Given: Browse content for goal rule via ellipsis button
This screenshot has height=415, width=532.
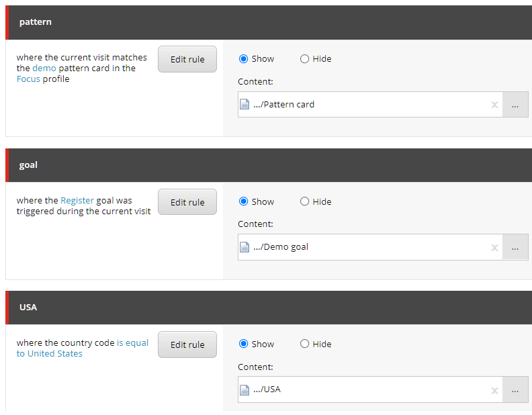Looking at the screenshot, I should click(x=515, y=248).
